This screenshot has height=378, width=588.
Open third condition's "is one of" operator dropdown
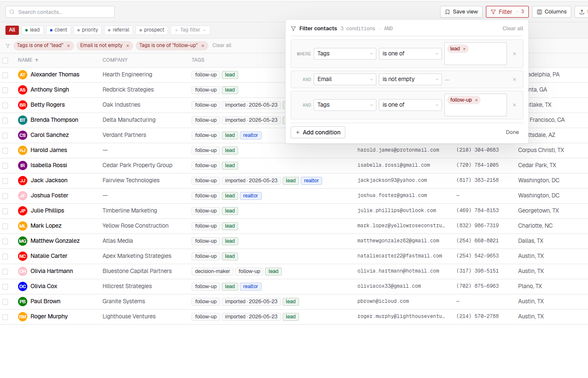tap(410, 105)
